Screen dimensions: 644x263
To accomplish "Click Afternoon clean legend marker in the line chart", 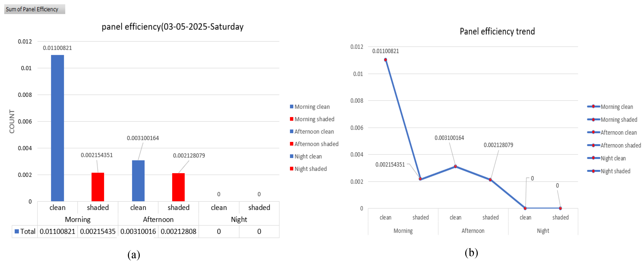I will 593,132.
